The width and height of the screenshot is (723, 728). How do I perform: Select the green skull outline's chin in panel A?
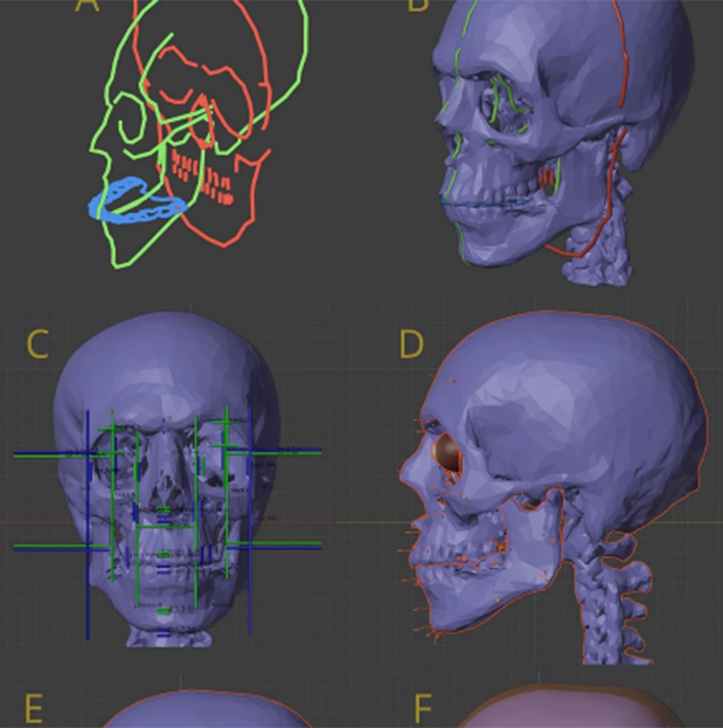[120, 263]
